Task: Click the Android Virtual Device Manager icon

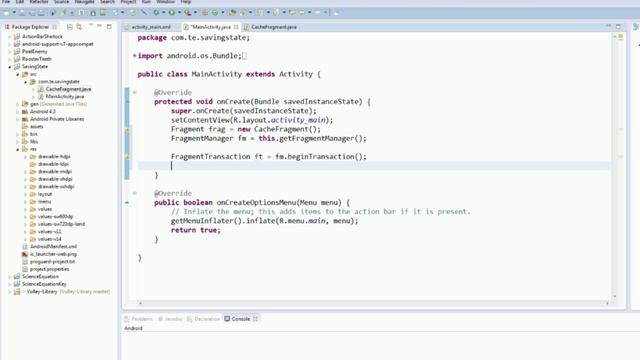Action: [103, 13]
